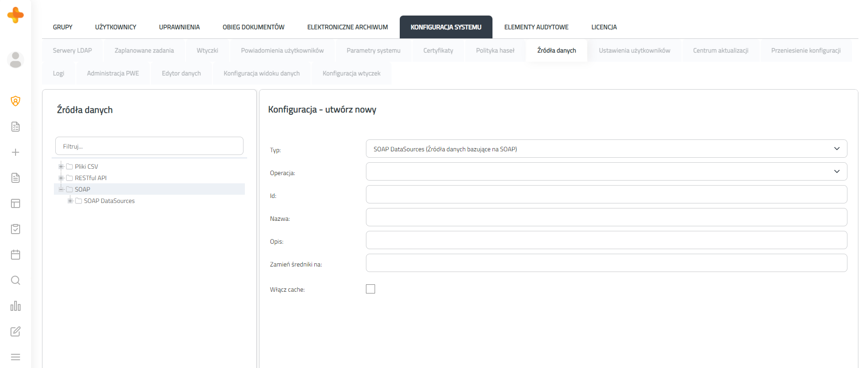Switch to the LICENCJA tab
The image size is (868, 368).
click(x=604, y=27)
